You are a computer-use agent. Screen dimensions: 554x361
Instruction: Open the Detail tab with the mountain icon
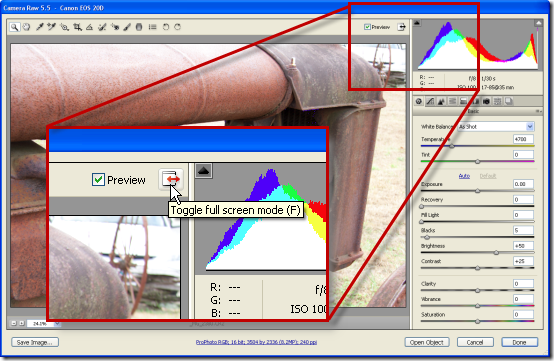click(441, 102)
